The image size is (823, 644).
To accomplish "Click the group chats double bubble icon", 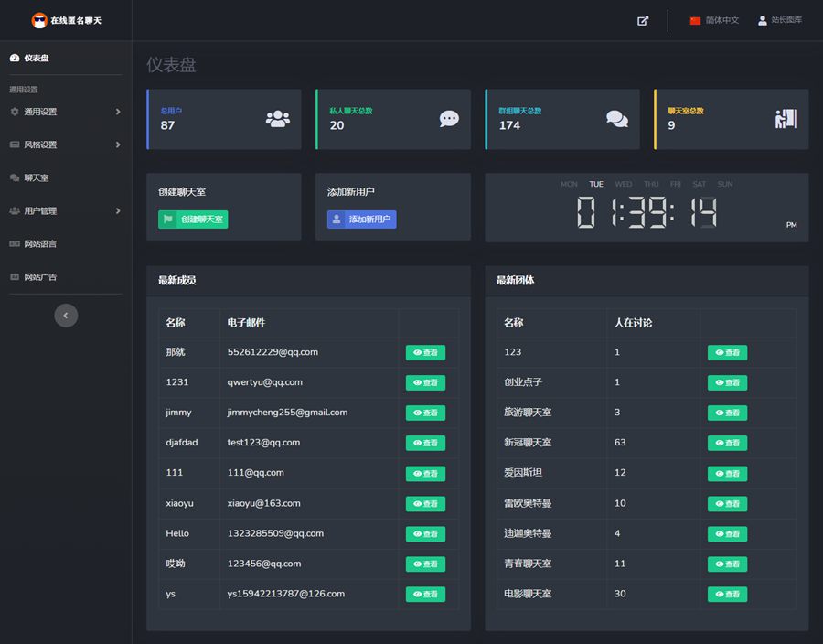I will pos(617,119).
